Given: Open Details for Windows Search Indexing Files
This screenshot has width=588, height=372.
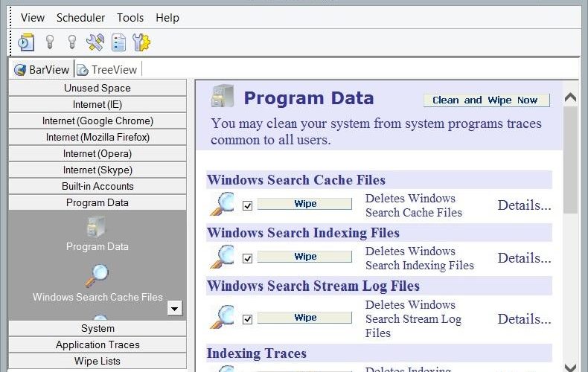Looking at the screenshot, I should (524, 258).
